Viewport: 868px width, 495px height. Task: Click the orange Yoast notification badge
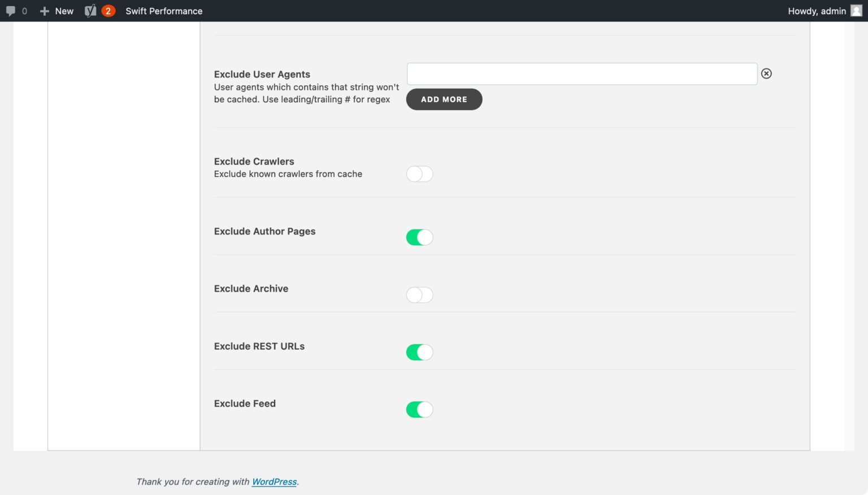(108, 11)
